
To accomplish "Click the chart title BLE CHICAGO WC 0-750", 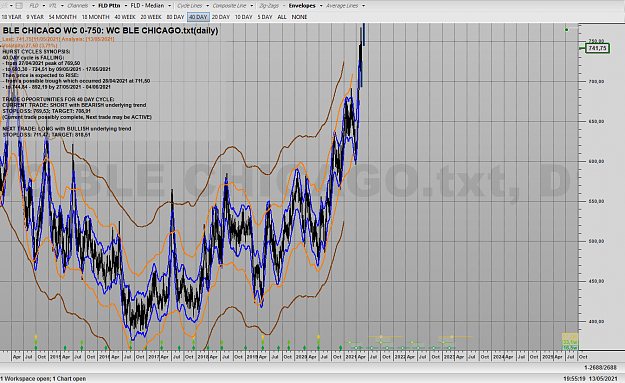I will coord(110,31).
